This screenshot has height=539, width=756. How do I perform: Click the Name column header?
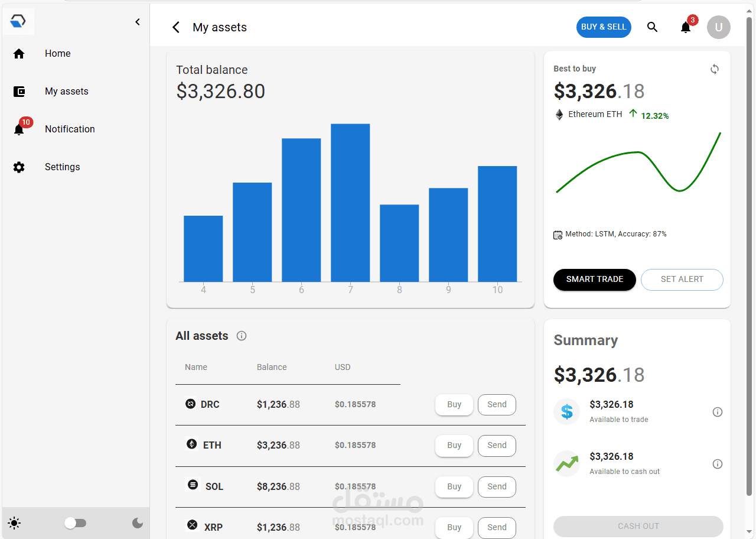[196, 367]
